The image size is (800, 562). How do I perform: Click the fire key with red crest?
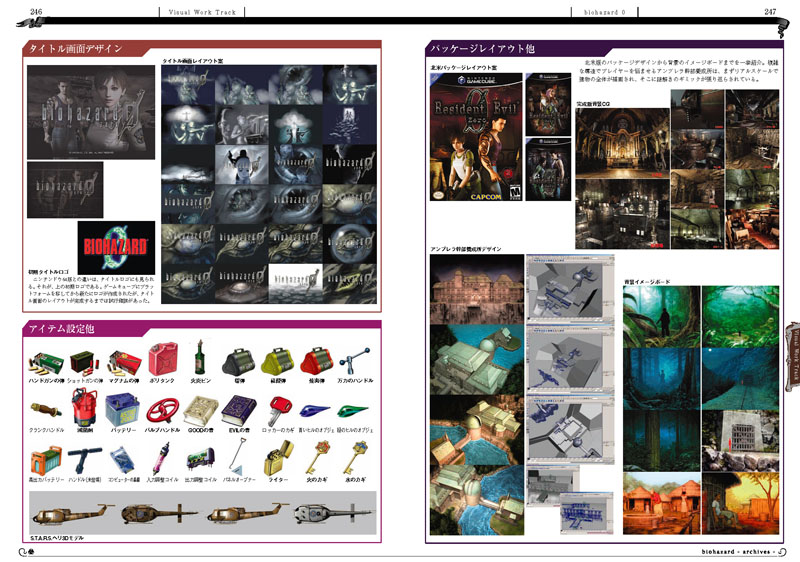click(x=317, y=457)
